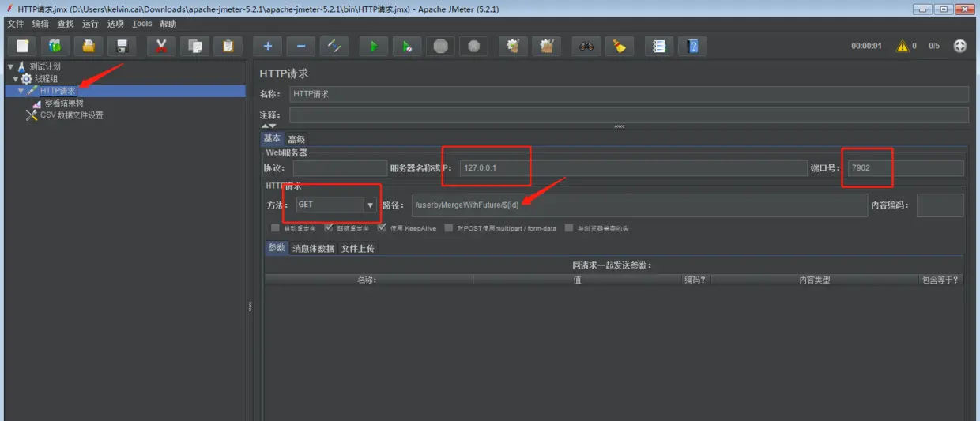Click the round icon at toolbar's far right
This screenshot has height=421, width=980.
point(960,46)
